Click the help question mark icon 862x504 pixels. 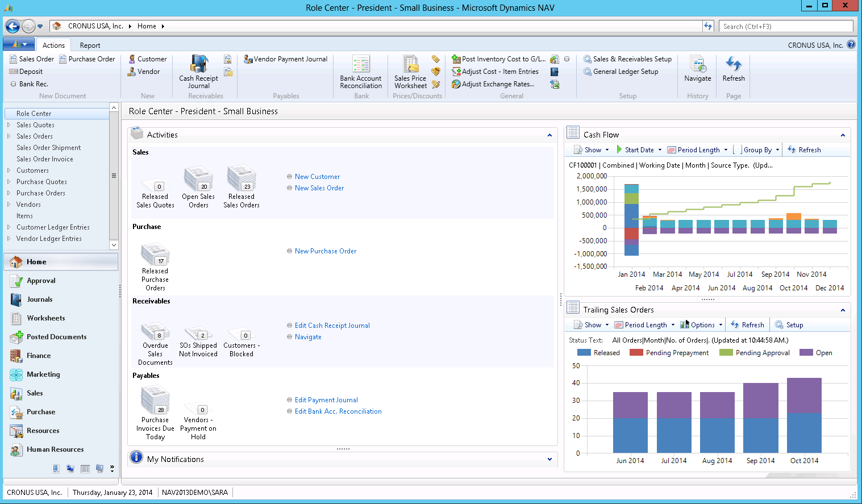point(851,45)
